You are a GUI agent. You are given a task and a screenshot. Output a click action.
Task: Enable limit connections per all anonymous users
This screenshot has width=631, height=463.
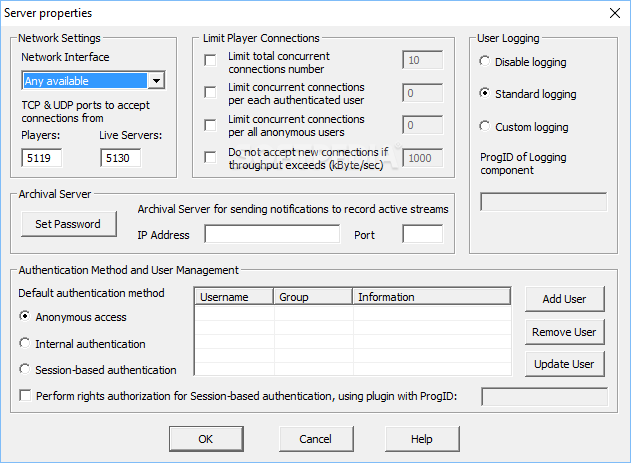210,125
